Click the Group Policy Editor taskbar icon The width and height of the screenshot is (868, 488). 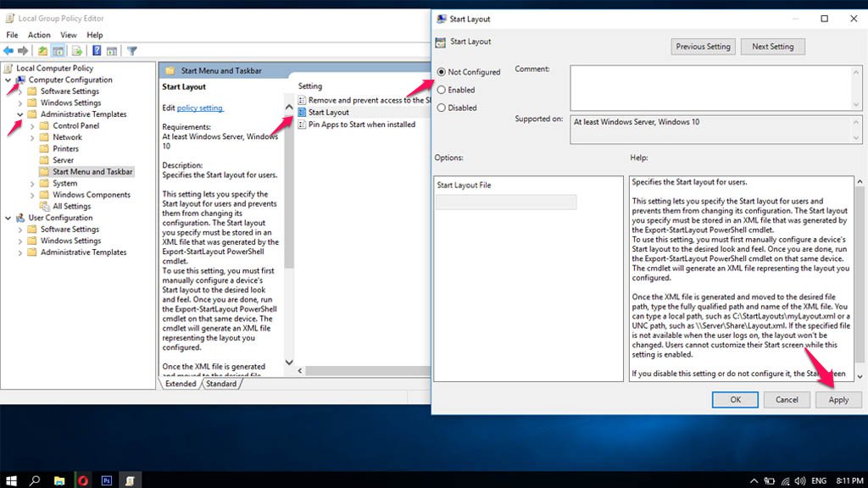(130, 480)
